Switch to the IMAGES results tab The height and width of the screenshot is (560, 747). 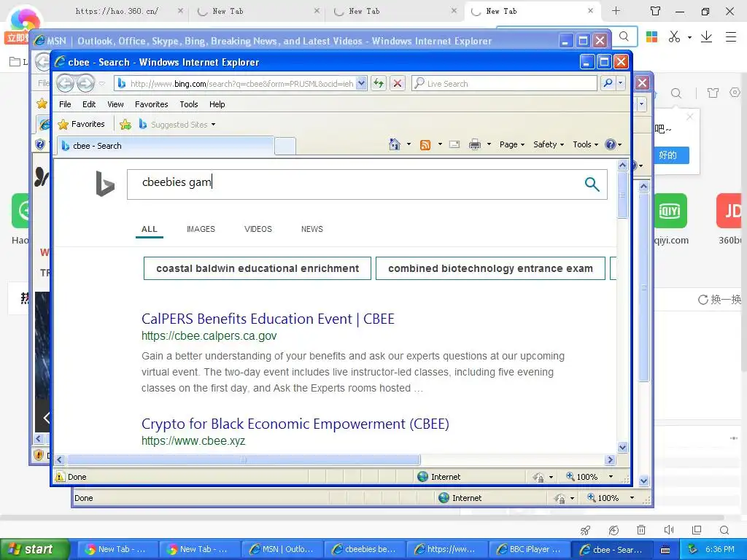tap(201, 229)
